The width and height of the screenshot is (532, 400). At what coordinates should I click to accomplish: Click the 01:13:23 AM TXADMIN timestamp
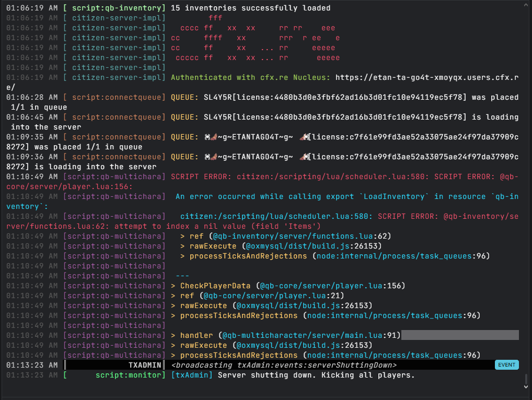point(32,365)
